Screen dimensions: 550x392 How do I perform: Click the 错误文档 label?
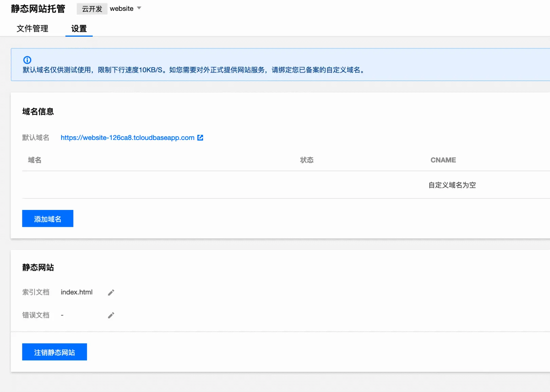pyautogui.click(x=36, y=315)
